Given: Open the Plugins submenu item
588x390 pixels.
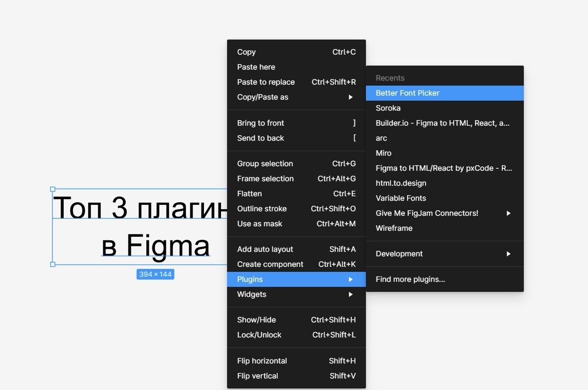Looking at the screenshot, I should click(x=296, y=279).
